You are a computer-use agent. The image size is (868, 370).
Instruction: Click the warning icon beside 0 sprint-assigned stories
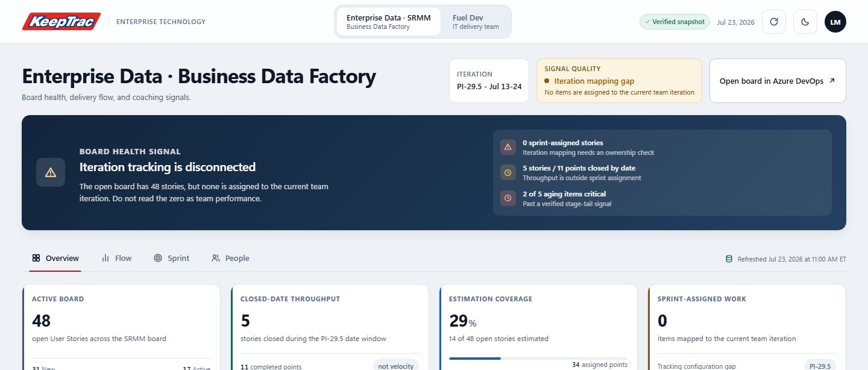508,147
